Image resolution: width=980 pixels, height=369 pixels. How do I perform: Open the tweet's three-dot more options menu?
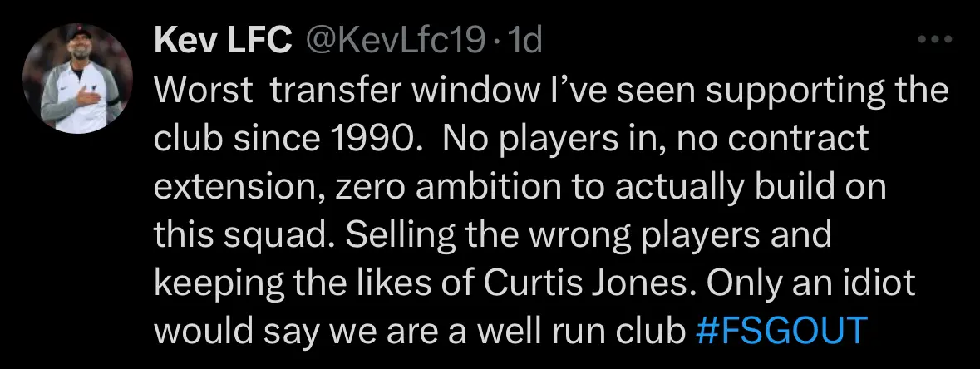tap(934, 40)
